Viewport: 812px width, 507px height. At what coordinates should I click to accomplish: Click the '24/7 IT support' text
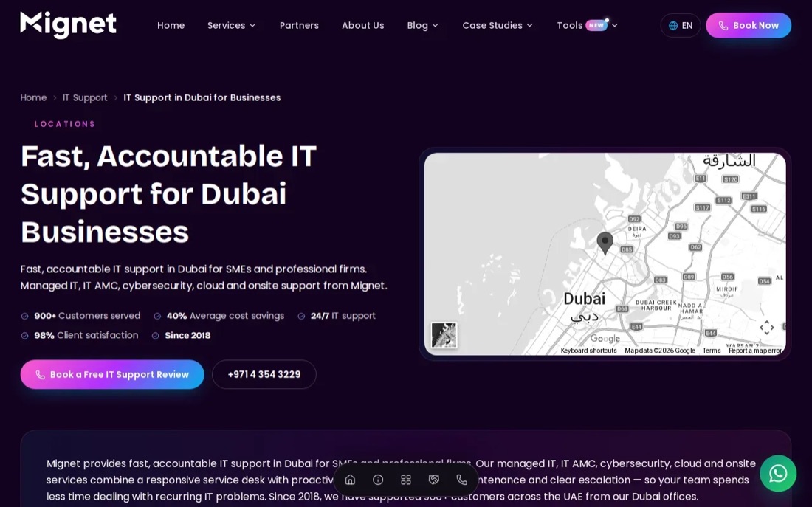343,316
